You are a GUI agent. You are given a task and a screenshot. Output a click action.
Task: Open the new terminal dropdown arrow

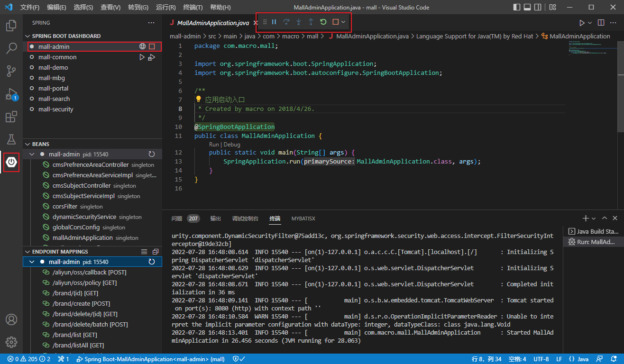[594, 218]
